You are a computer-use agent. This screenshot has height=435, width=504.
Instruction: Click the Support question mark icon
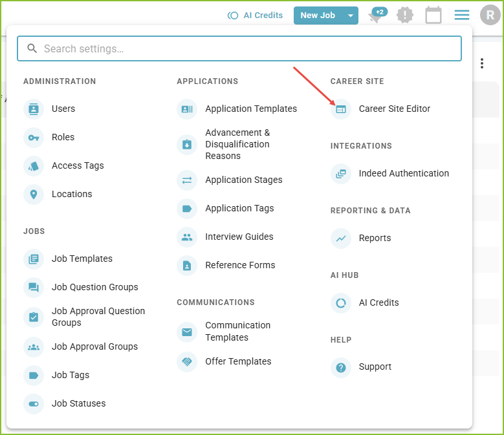point(341,368)
